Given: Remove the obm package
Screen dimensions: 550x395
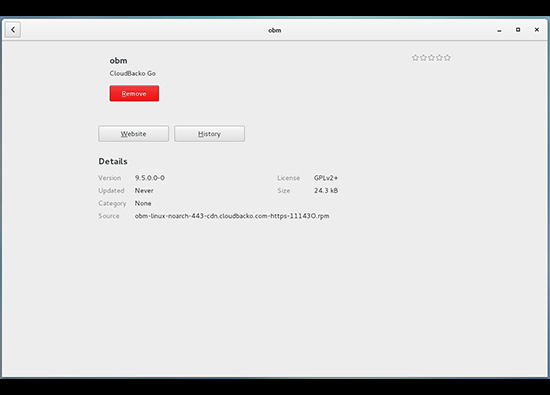Looking at the screenshot, I should (x=134, y=93).
